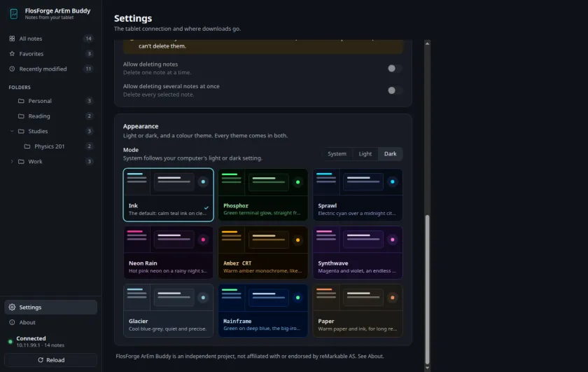Click the Reading folder icon
This screenshot has height=372, width=588.
pos(22,116)
